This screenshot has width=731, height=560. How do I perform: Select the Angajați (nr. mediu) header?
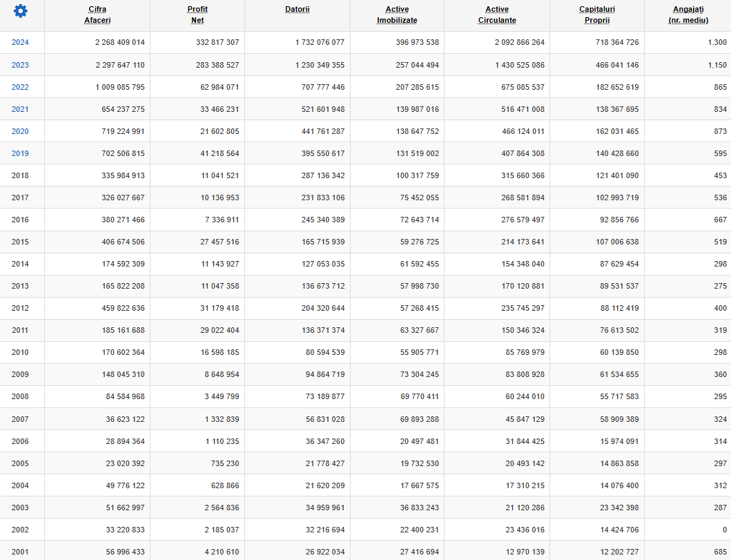pyautogui.click(x=688, y=15)
